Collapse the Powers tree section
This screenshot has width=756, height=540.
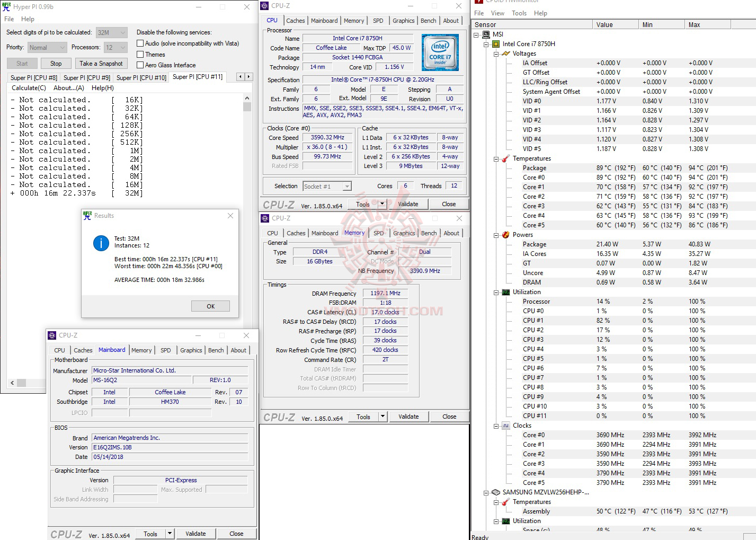coord(496,235)
